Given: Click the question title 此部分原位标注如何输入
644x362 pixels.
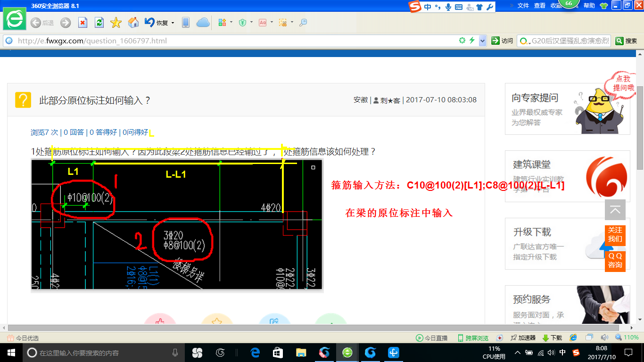Looking at the screenshot, I should tap(95, 100).
